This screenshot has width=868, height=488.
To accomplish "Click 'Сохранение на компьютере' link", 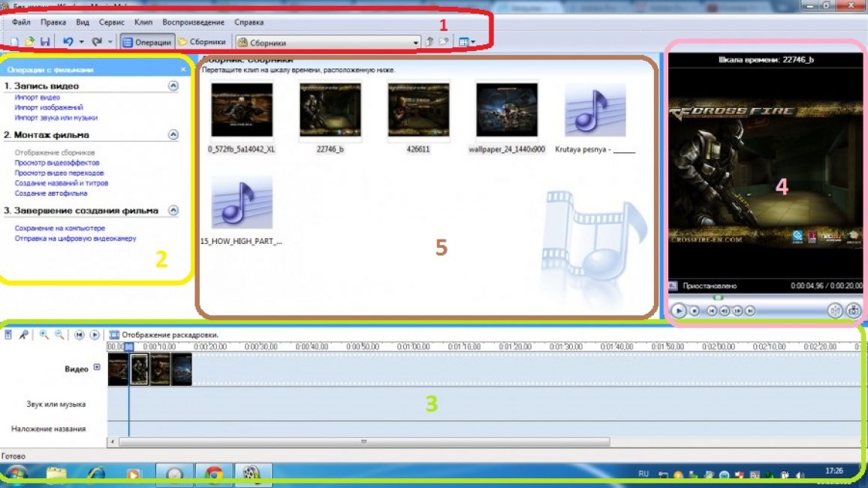I will 60,228.
